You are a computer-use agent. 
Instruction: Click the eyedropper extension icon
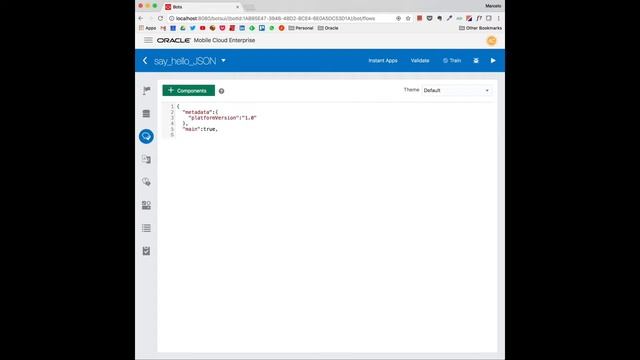coord(449,18)
